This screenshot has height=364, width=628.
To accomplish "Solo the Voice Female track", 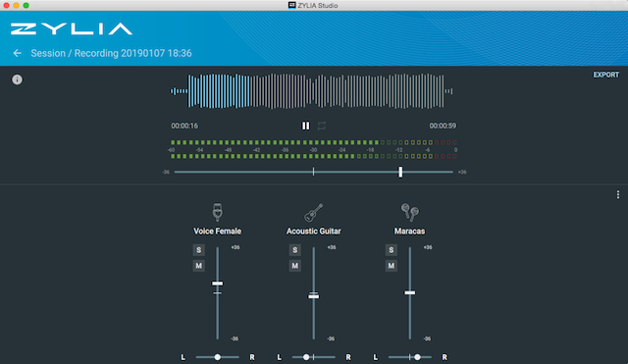I will [x=199, y=250].
